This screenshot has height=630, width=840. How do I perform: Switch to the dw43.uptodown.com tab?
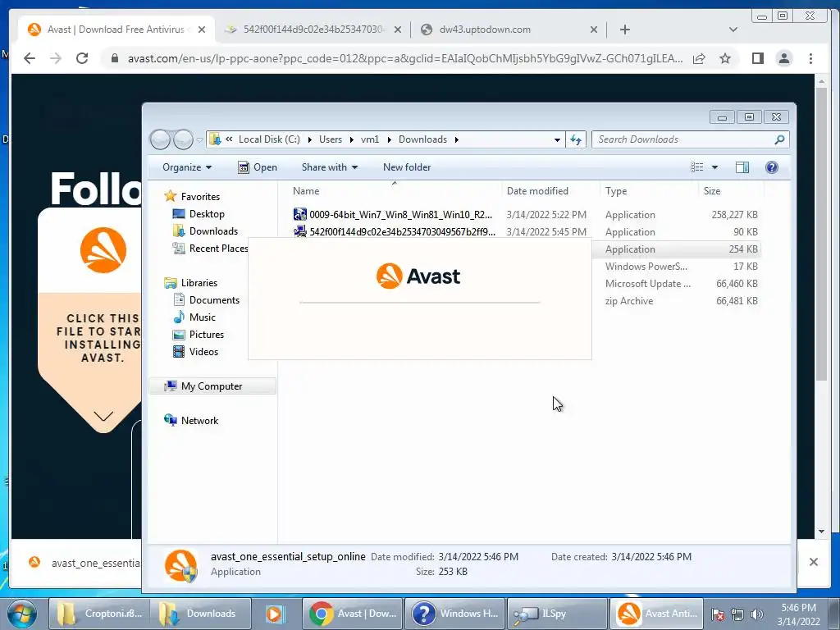point(509,30)
